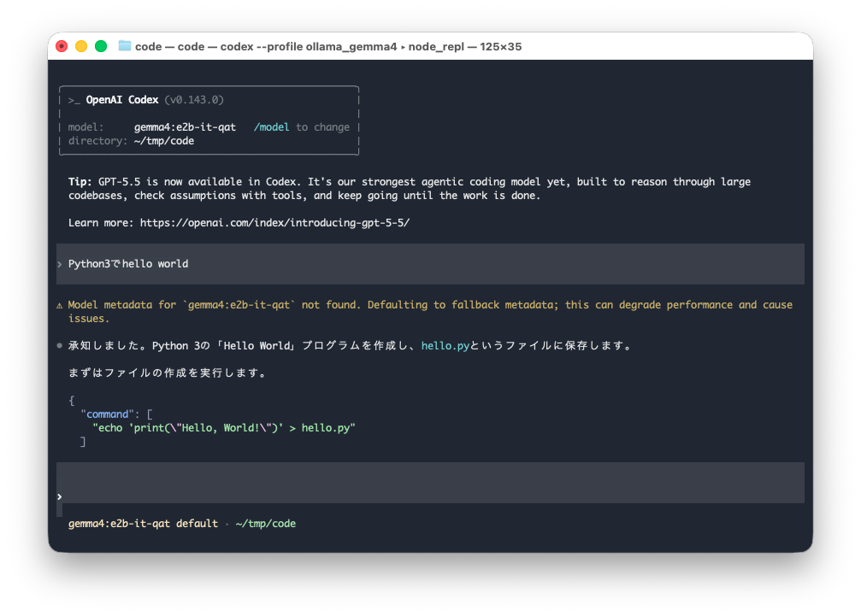Click the 'Model metadata for' warning message
Image resolution: width=861 pixels, height=616 pixels.
click(x=430, y=312)
